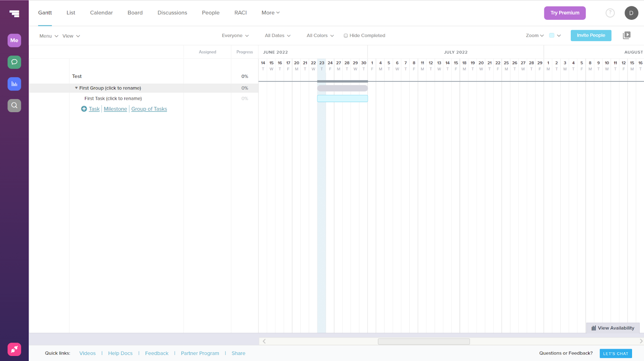The image size is (644, 361).
Task: Open the bar chart sidebar icon
Action: point(14,84)
